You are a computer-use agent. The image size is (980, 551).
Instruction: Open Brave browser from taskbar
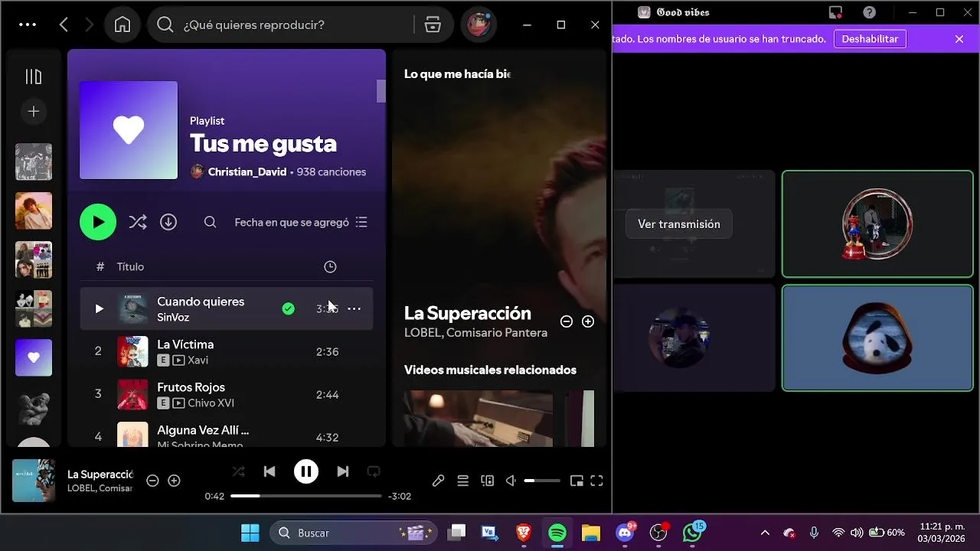click(x=524, y=533)
